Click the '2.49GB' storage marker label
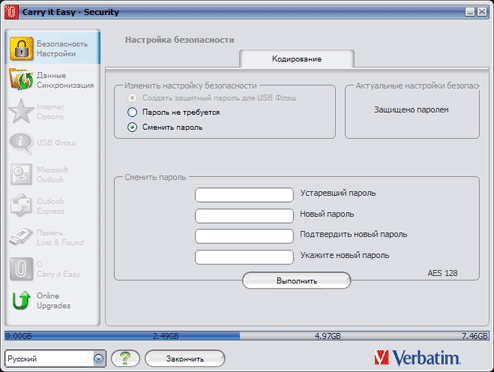Screen dimensions: 494x372 166,336
